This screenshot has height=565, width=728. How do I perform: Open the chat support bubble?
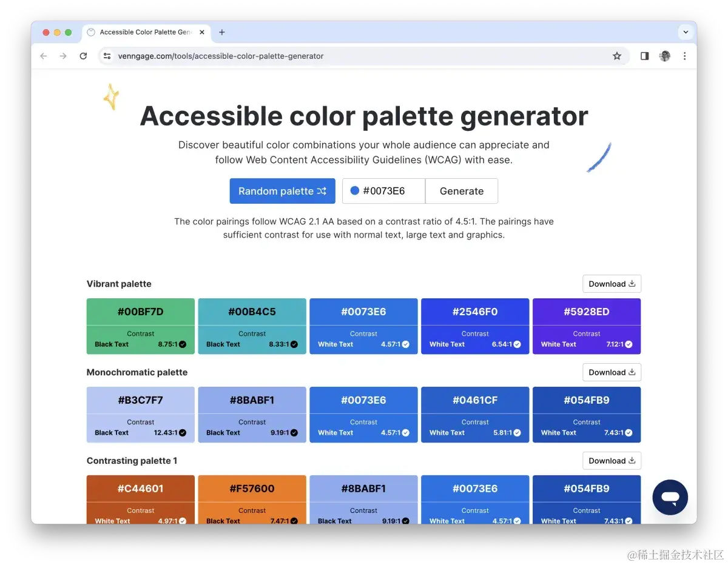(670, 497)
